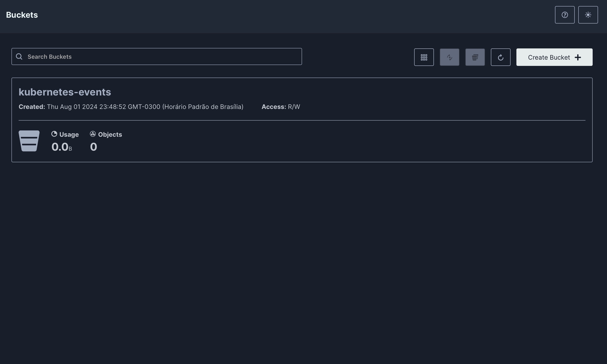The height and width of the screenshot is (364, 607).
Task: Click the 0.0 B usage value
Action: click(61, 147)
